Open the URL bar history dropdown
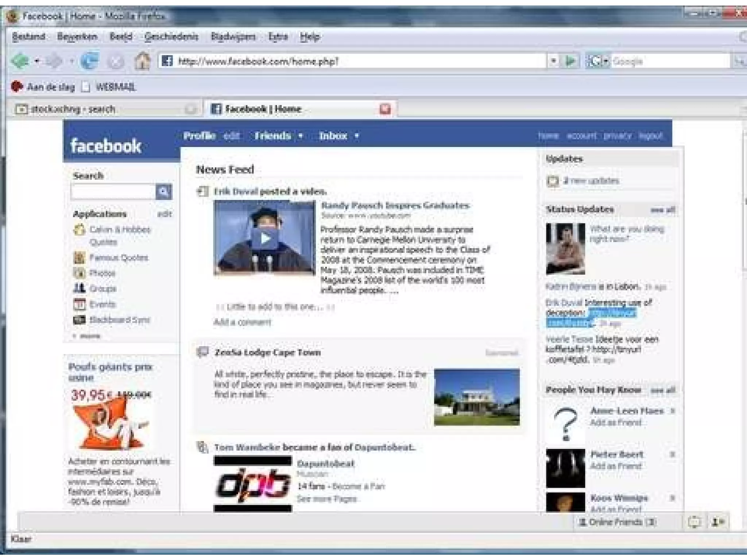This screenshot has height=560, width=747. point(553,61)
